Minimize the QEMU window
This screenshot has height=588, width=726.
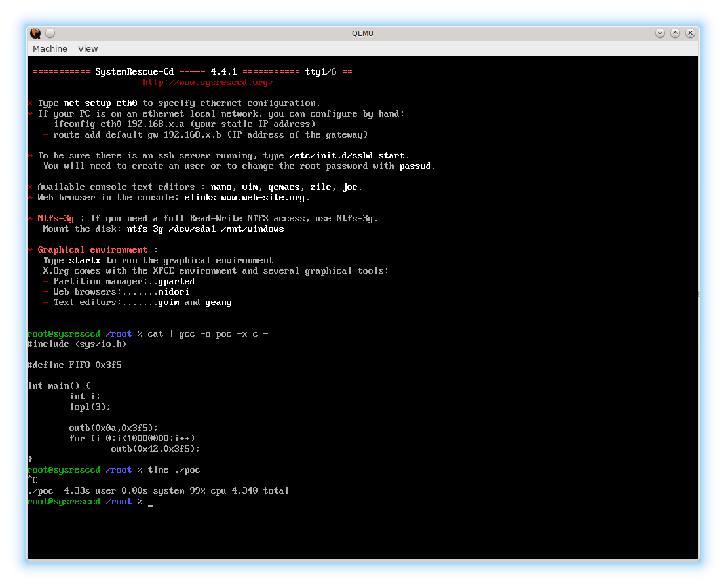click(x=660, y=33)
